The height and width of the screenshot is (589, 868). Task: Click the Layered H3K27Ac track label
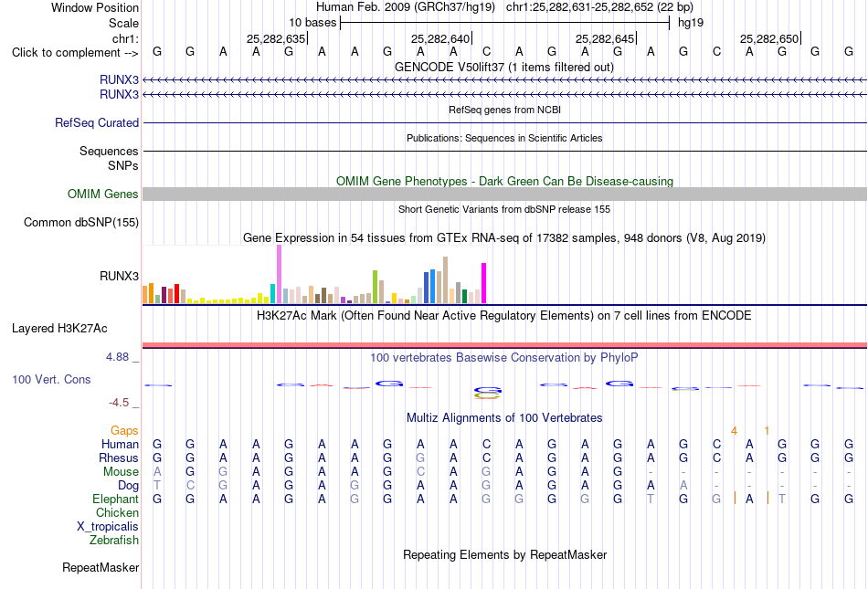[x=59, y=329]
